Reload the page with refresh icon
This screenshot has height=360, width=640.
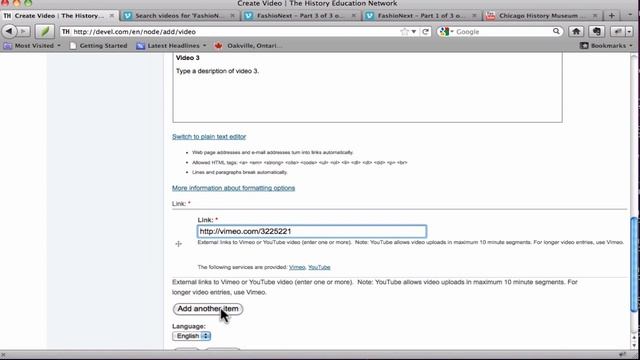425,31
